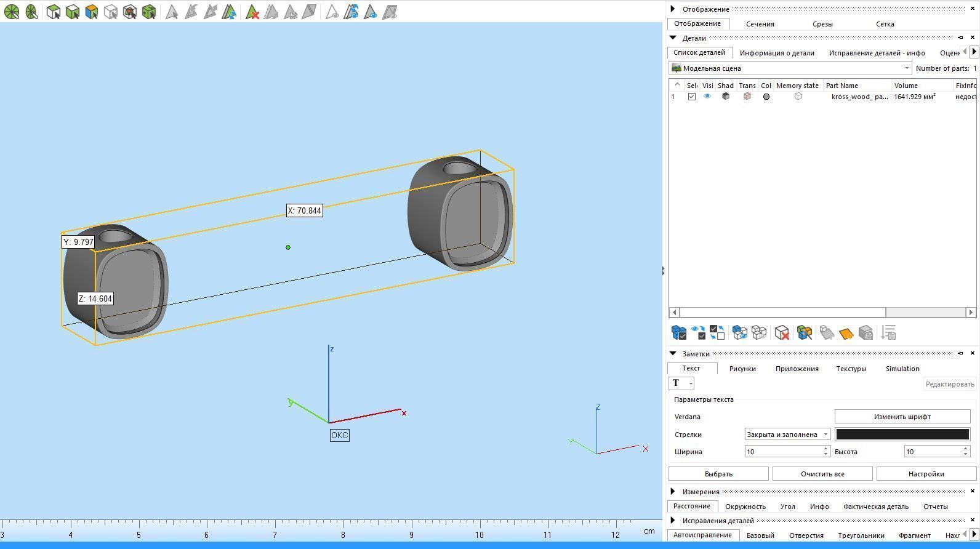Click the white triangle with eye icon
This screenshot has width=980, height=549.
(332, 12)
